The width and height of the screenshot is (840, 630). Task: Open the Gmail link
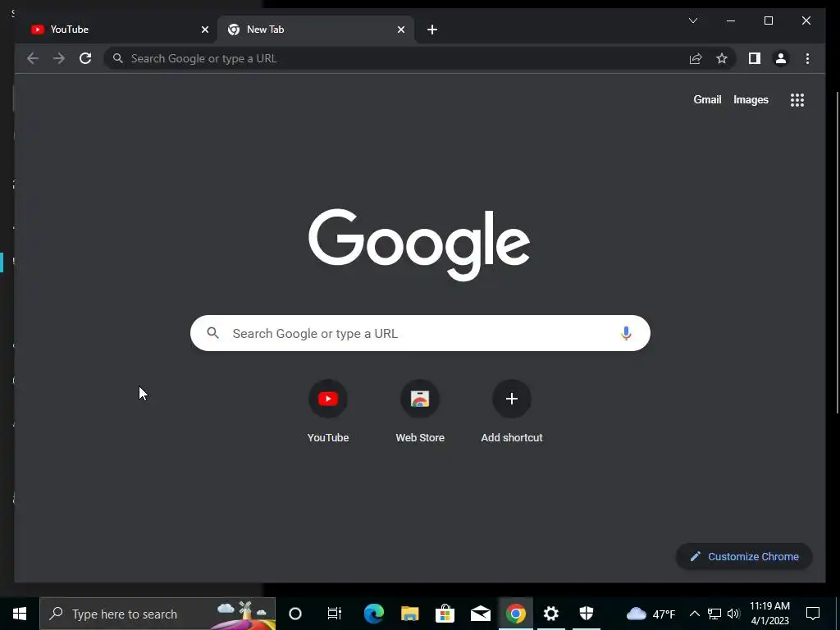707,99
